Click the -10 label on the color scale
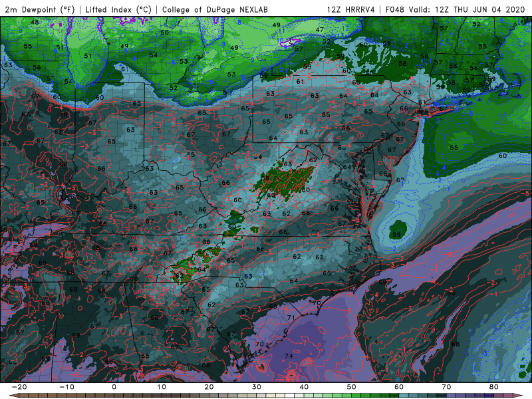 pos(66,387)
